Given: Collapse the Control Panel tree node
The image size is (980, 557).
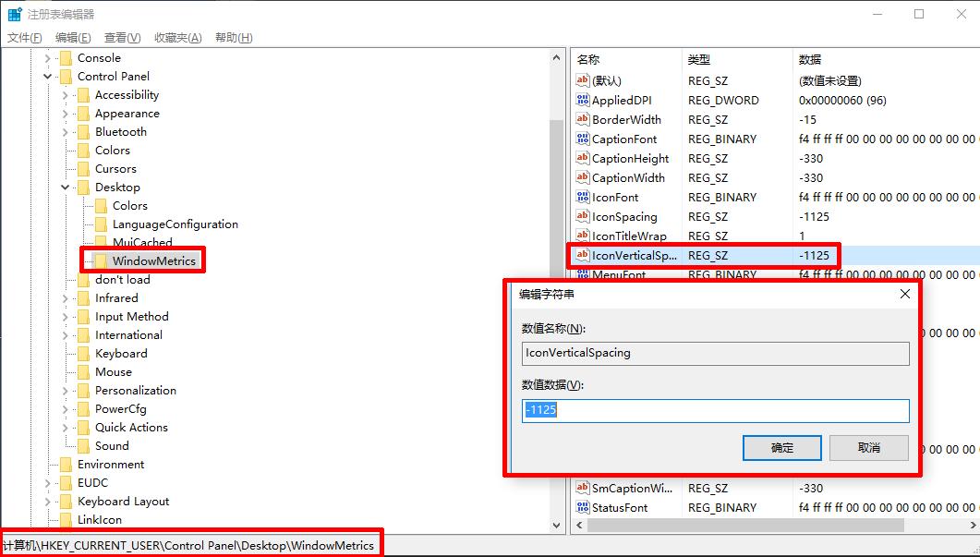Looking at the screenshot, I should click(47, 76).
